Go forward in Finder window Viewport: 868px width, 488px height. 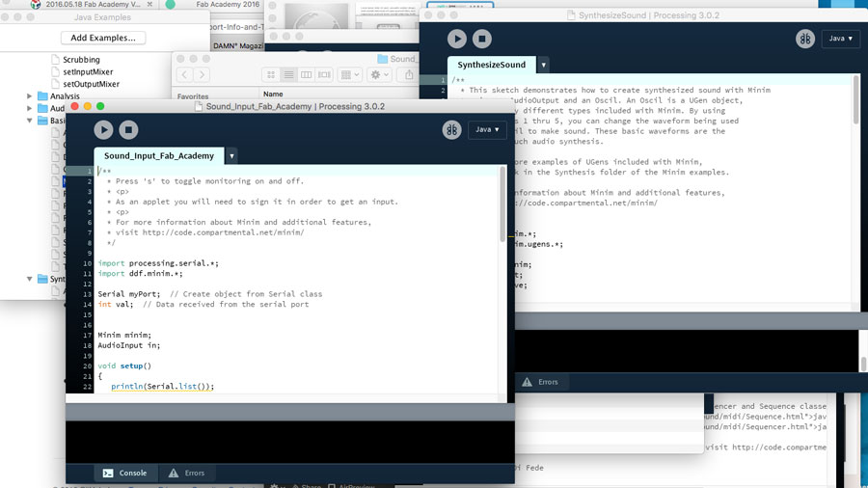click(x=203, y=74)
